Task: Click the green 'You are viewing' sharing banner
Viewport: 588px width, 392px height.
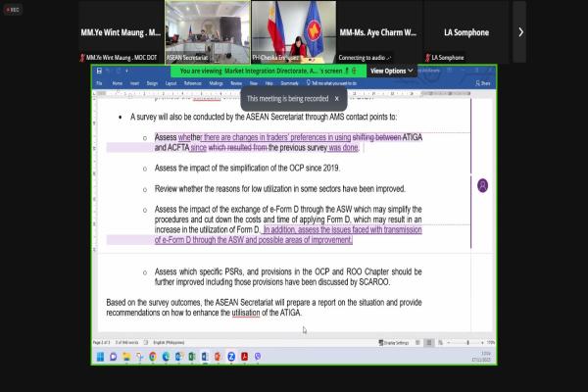Action: click(x=269, y=71)
